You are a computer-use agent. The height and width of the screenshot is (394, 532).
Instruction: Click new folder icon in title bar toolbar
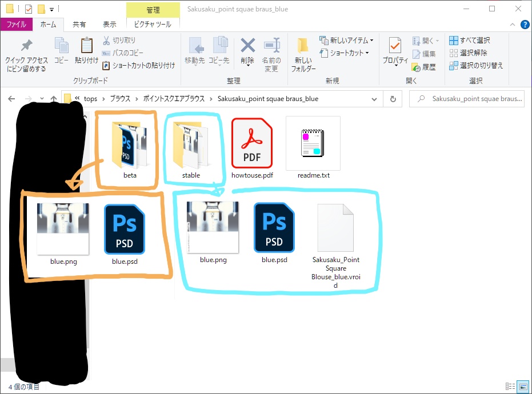pos(41,9)
